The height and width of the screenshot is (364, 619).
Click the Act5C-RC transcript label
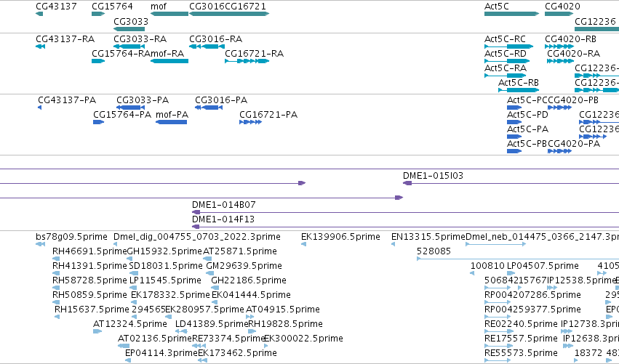pos(506,39)
